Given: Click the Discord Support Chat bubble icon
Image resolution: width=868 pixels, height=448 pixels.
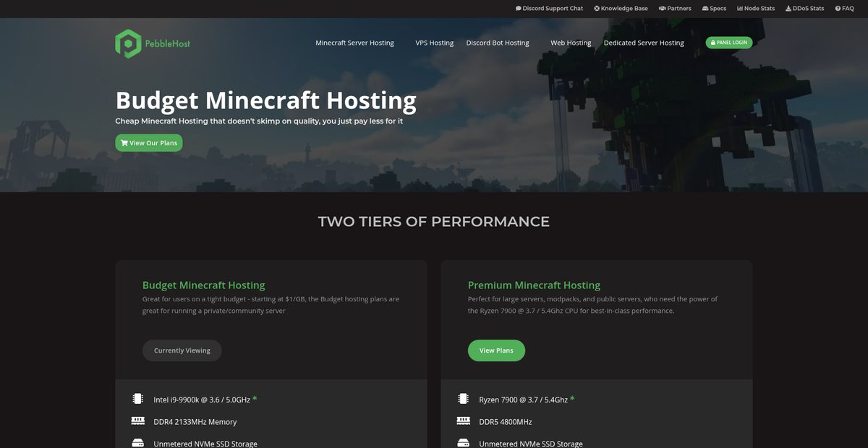Looking at the screenshot, I should 519,9.
